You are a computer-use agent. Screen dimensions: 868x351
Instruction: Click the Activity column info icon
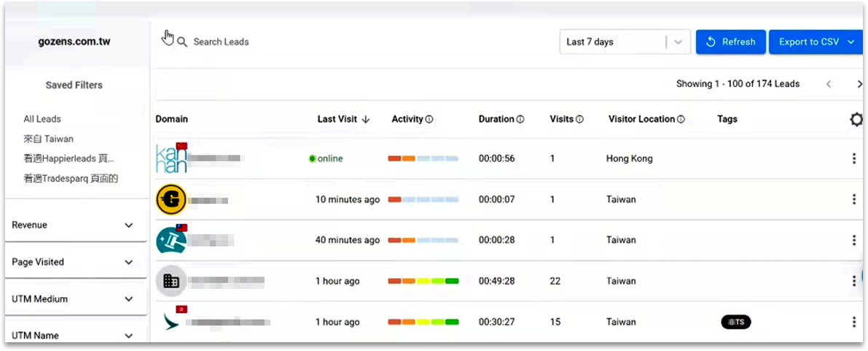click(429, 120)
